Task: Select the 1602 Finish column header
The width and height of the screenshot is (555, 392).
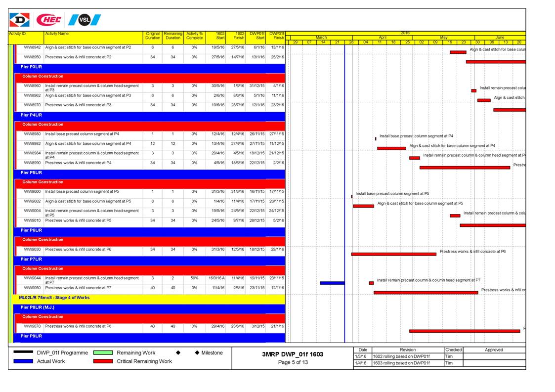Action: [236, 38]
